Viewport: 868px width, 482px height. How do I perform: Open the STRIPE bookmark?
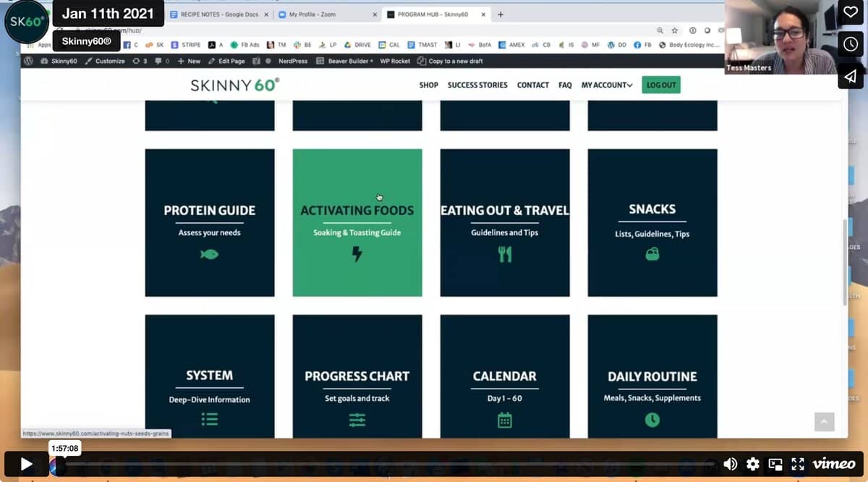(x=186, y=45)
